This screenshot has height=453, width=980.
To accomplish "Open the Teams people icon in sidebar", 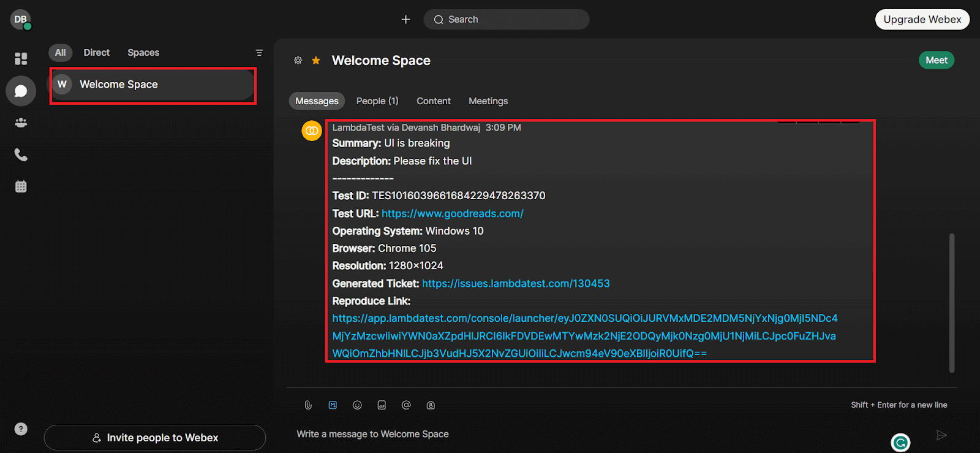I will 21,123.
